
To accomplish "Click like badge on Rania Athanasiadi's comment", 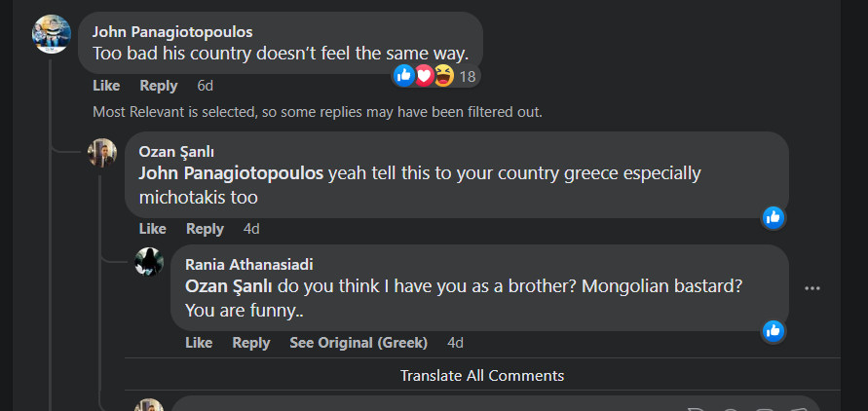I will click(x=774, y=331).
